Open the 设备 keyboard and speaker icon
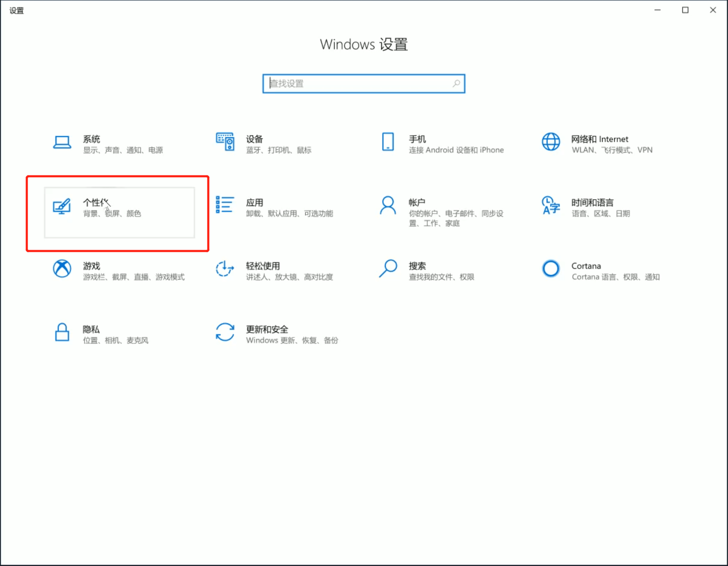The height and width of the screenshot is (566, 728). pyautogui.click(x=225, y=142)
